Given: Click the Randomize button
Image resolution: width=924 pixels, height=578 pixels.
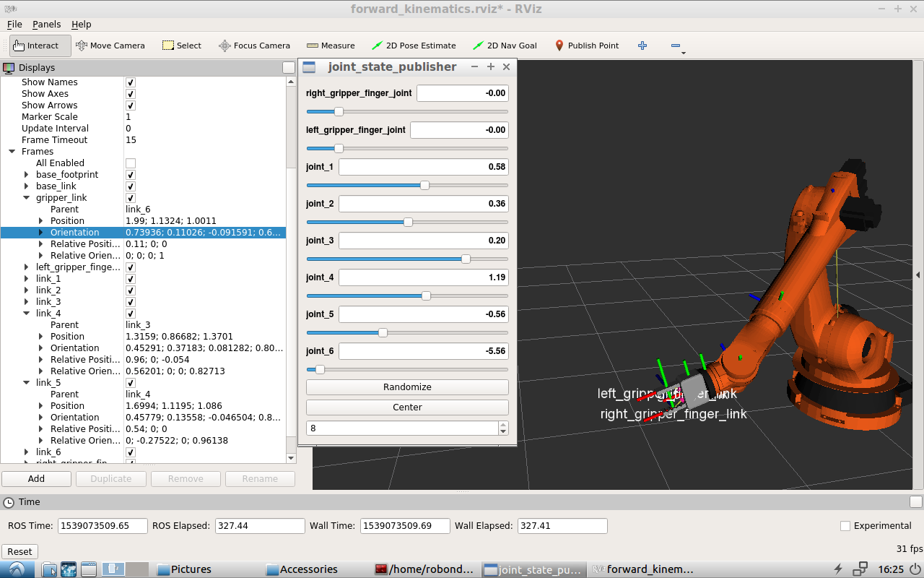Looking at the screenshot, I should pyautogui.click(x=407, y=387).
